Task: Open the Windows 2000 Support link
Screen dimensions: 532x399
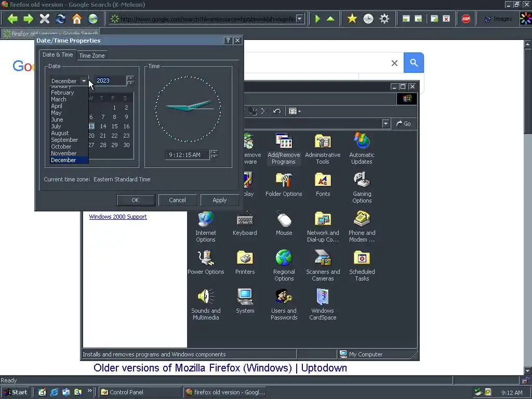Action: (x=118, y=217)
